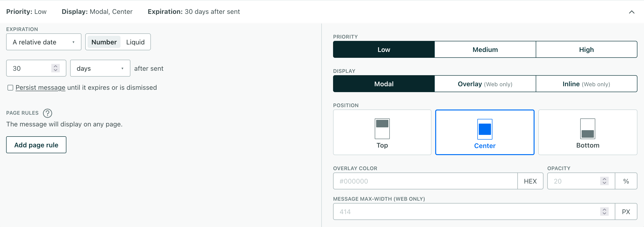644x227 pixels.
Task: Open the days unit dropdown
Action: click(x=100, y=68)
